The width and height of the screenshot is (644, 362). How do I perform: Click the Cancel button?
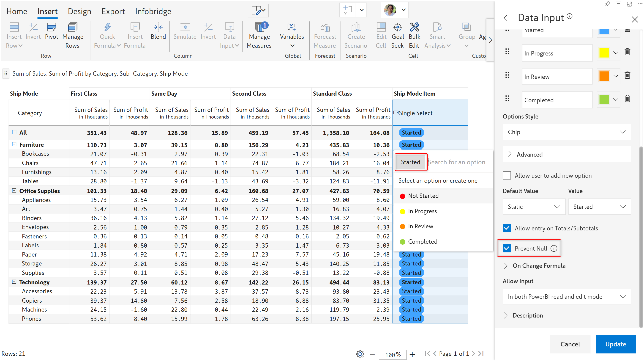570,344
